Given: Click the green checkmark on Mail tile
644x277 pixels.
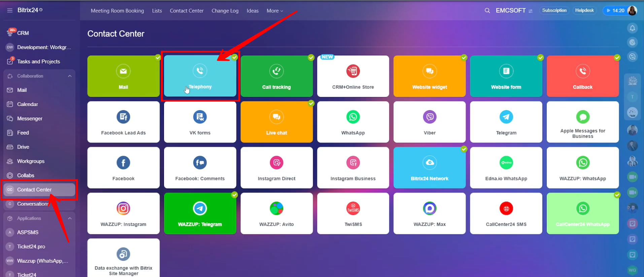Looking at the screenshot, I should [158, 58].
